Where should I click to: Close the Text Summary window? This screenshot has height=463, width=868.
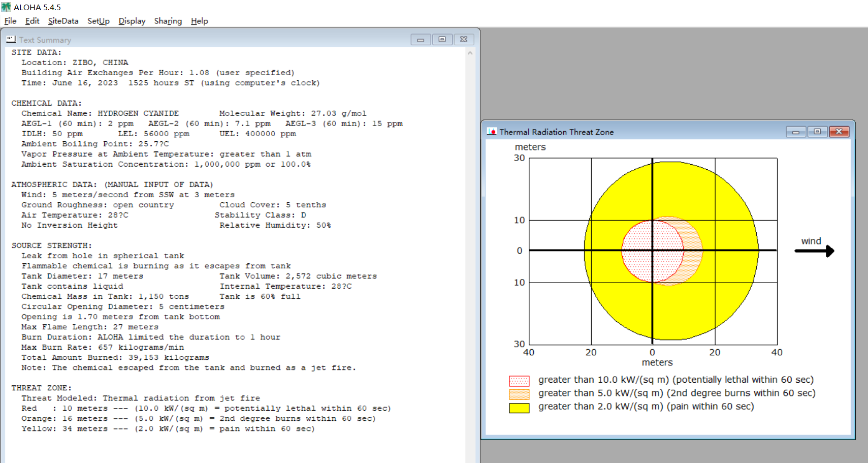[x=464, y=40]
